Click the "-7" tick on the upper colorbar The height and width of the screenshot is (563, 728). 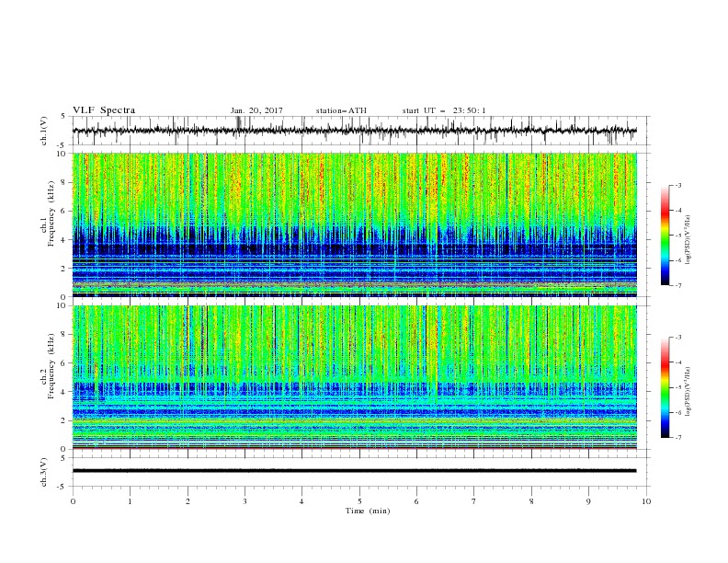point(678,285)
